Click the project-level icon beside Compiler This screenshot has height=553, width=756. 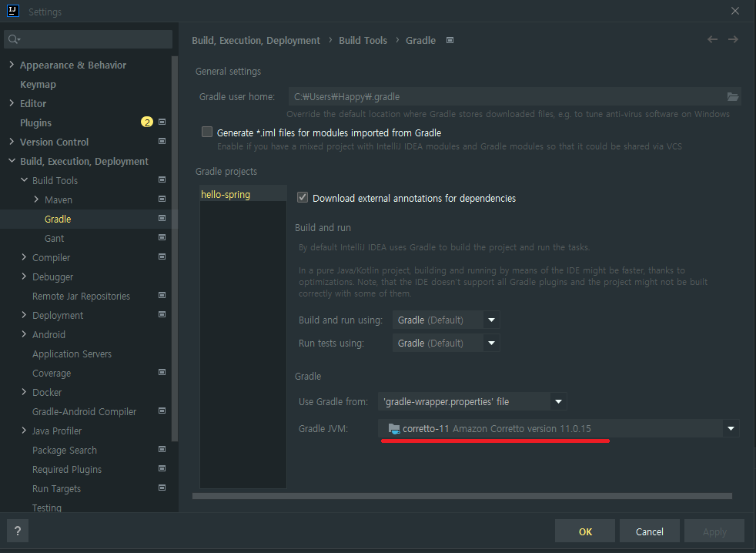coord(162,257)
